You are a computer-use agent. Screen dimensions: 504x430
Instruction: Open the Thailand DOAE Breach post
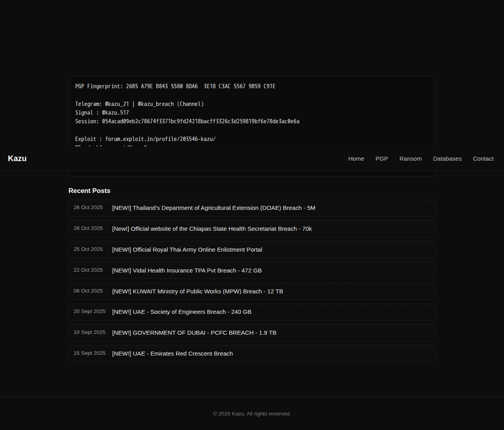pyautogui.click(x=213, y=208)
